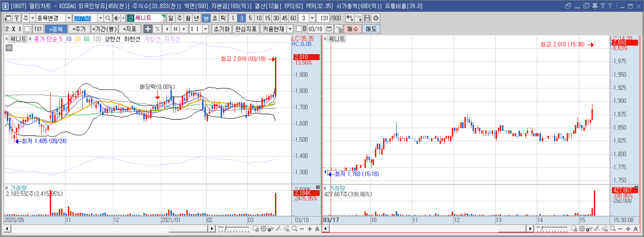The width and height of the screenshot is (644, 237).
Task: Select the 60-minute interval button
Action: (x=293, y=18)
